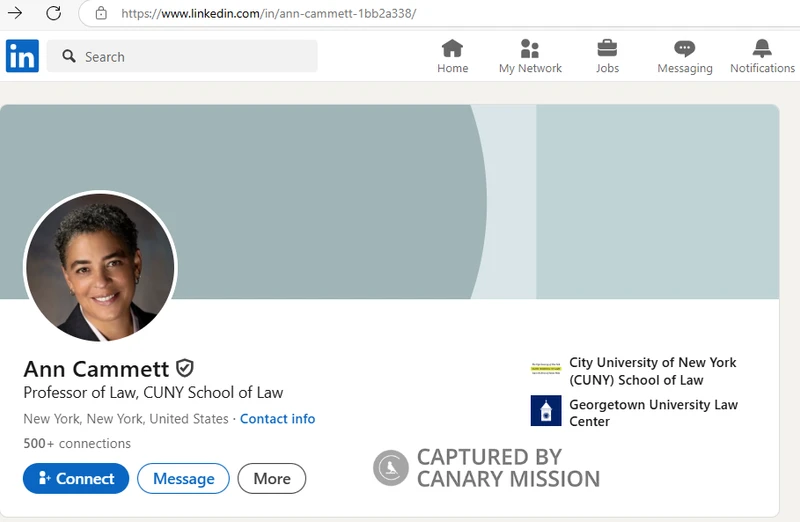Click the Connect button
The width and height of the screenshot is (800, 522).
76,478
